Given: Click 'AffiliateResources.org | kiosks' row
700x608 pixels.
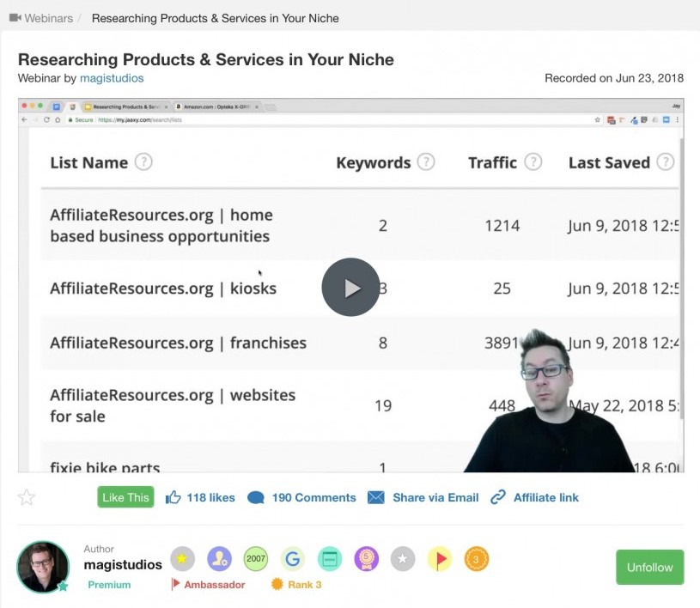Looking at the screenshot, I should coord(359,289).
